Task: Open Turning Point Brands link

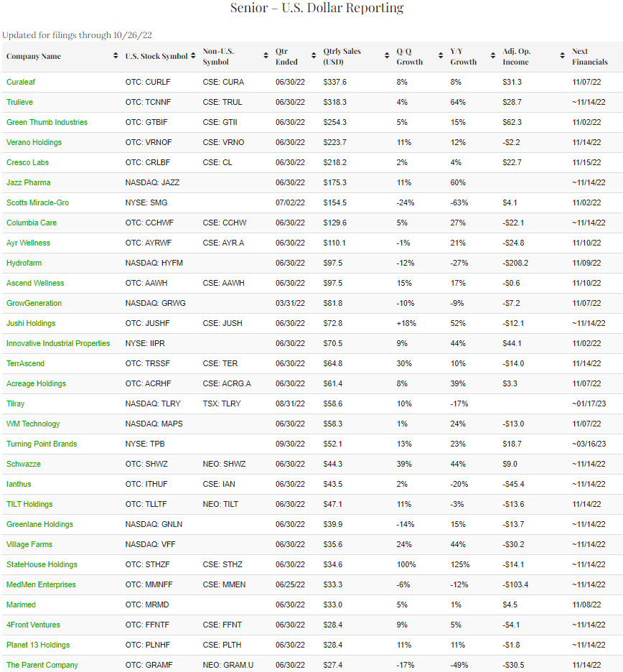Action: tap(42, 444)
